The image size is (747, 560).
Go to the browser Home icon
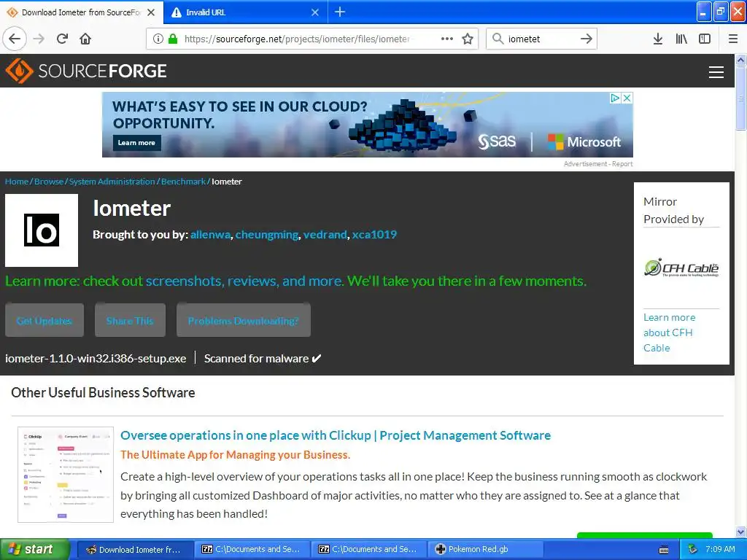tap(85, 39)
